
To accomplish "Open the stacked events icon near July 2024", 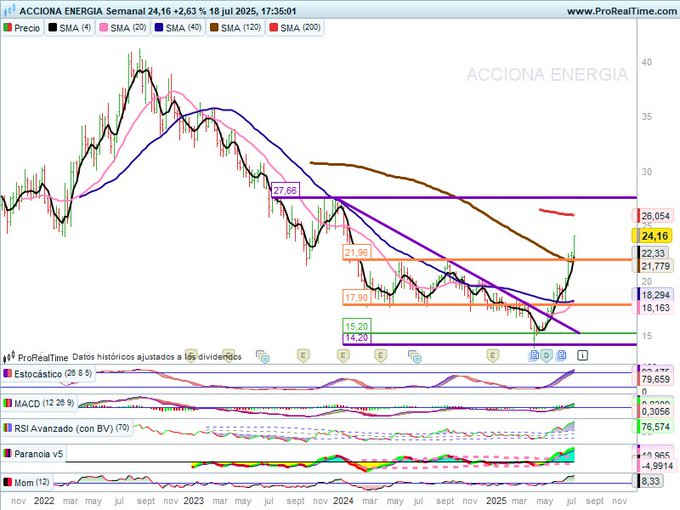I will click(415, 356).
